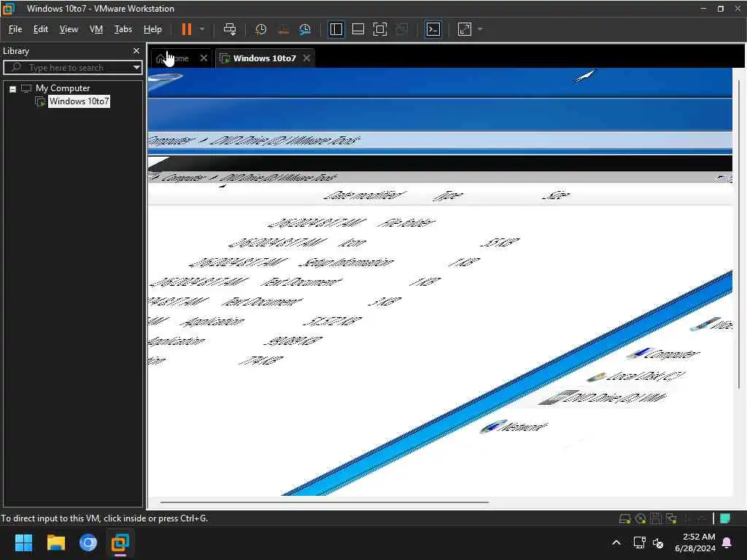Click the VMware Workstation title bar logo
Image resolution: width=747 pixels, height=560 pixels.
(8, 9)
